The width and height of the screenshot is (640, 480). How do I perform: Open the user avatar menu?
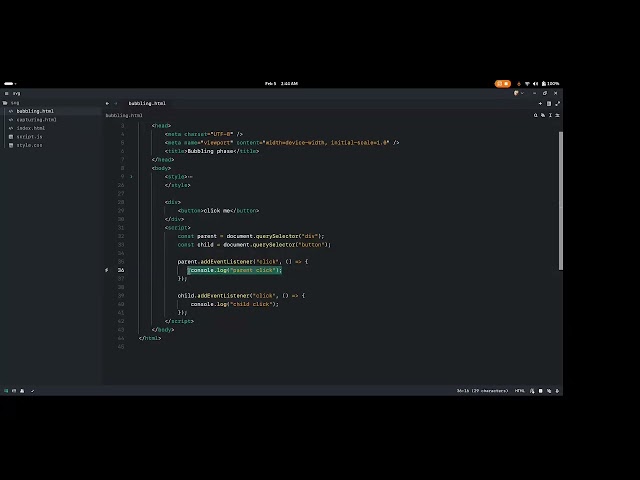(518, 93)
